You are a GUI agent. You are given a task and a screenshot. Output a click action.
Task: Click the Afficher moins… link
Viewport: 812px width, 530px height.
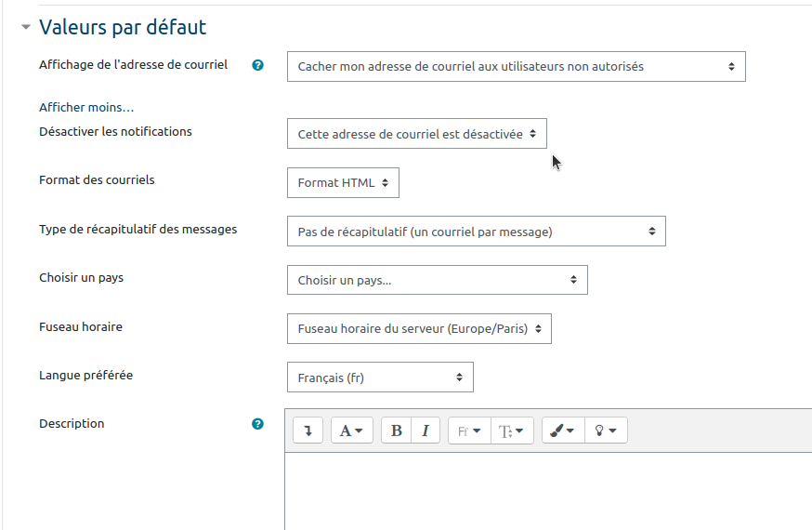click(x=86, y=108)
